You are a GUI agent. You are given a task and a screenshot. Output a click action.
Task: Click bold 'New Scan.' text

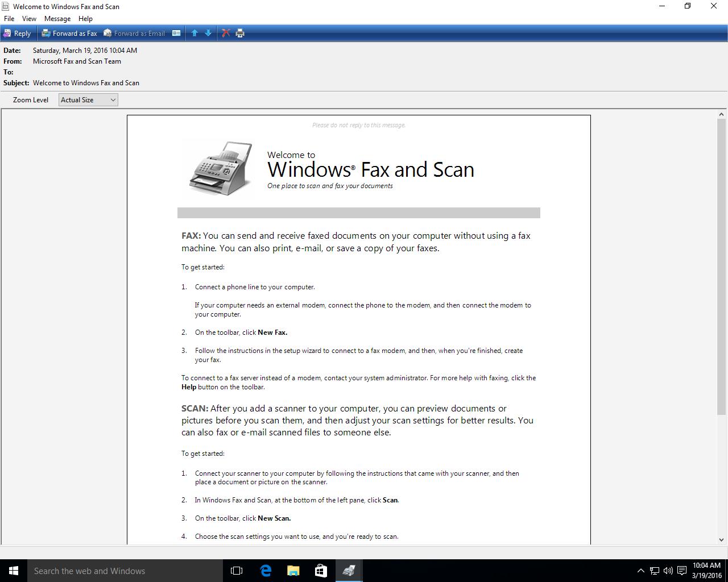pos(274,518)
